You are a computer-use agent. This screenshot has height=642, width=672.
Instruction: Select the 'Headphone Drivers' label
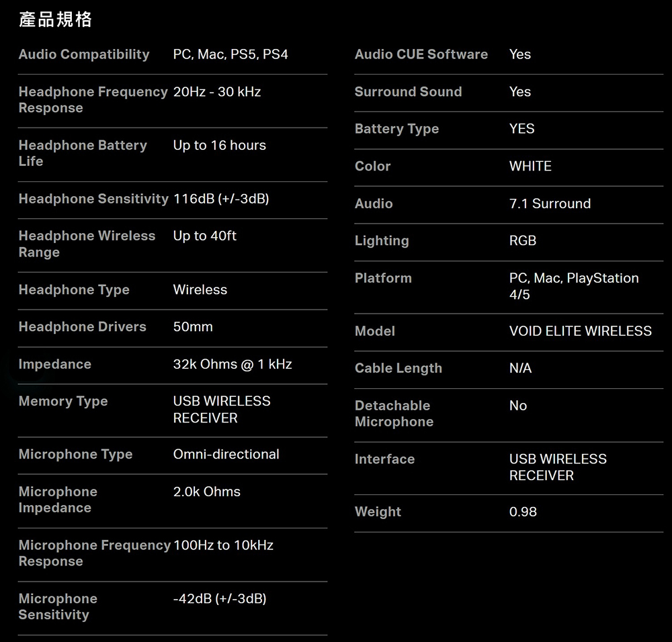[82, 327]
